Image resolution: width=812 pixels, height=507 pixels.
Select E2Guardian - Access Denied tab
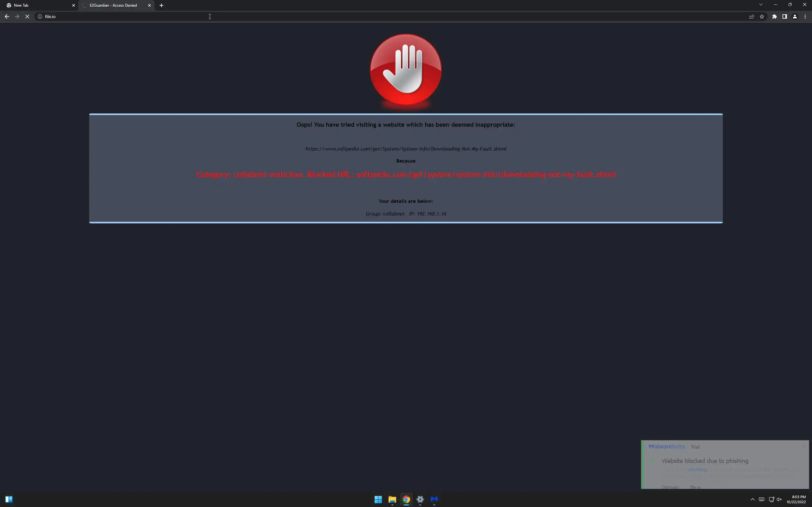(113, 5)
